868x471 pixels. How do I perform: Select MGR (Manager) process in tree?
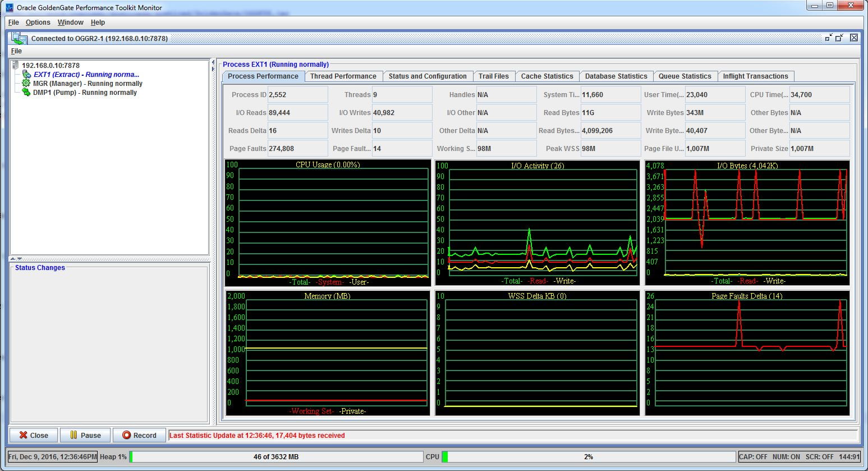(88, 84)
